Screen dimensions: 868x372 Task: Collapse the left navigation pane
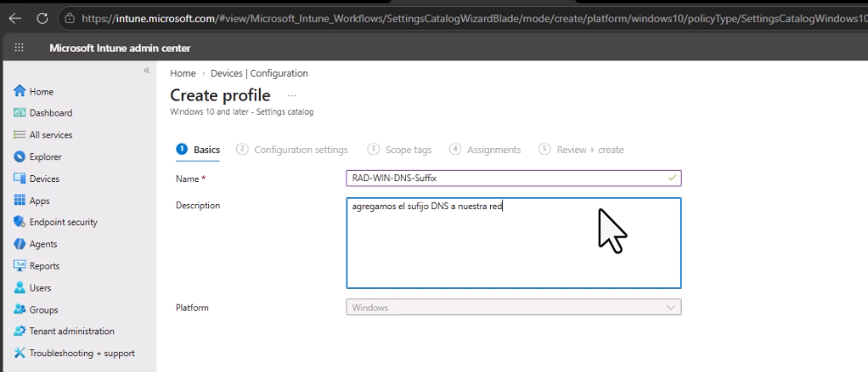[147, 70]
